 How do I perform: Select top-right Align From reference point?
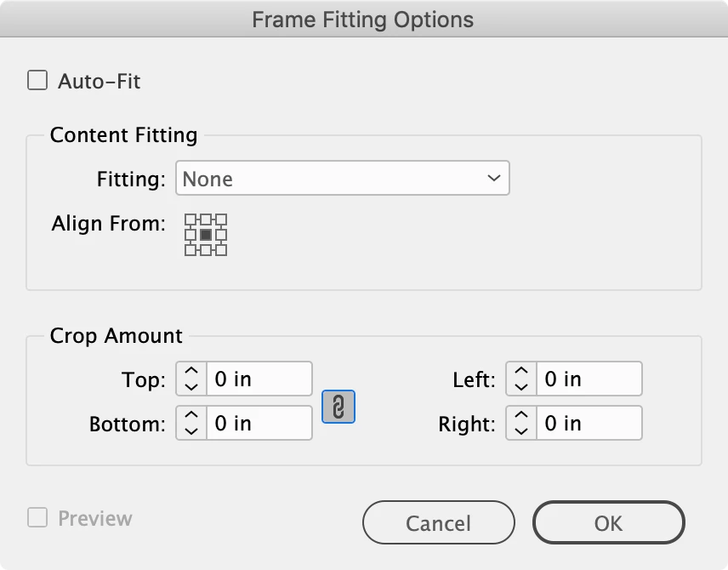(x=222, y=219)
